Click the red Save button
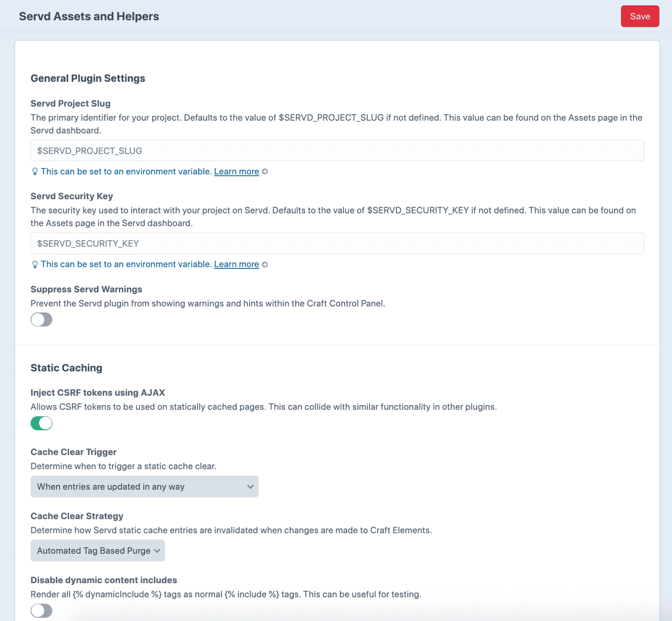672x621 pixels. [640, 16]
